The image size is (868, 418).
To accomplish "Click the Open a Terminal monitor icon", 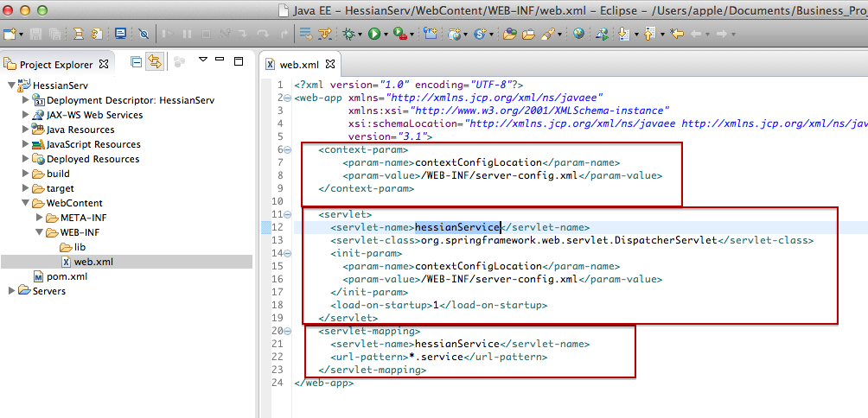I will [120, 33].
